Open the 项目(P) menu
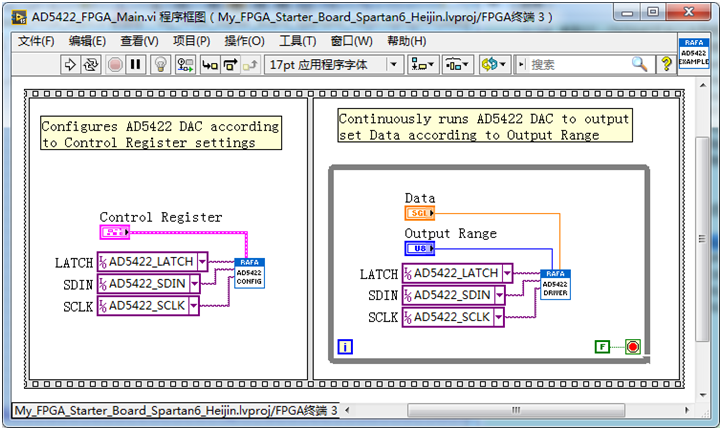Image resolution: width=722 pixels, height=430 pixels. pos(191,41)
